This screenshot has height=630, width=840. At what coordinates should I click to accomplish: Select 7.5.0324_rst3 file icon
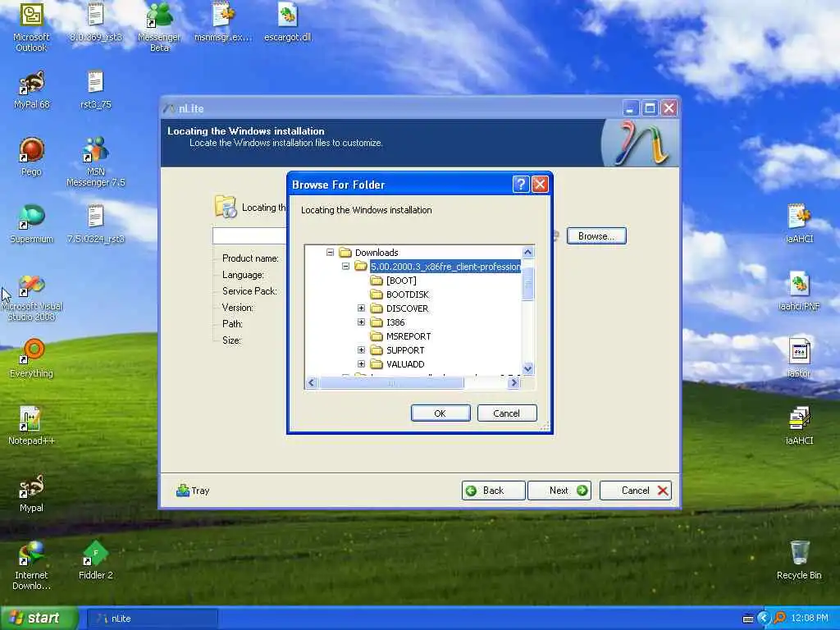point(95,225)
